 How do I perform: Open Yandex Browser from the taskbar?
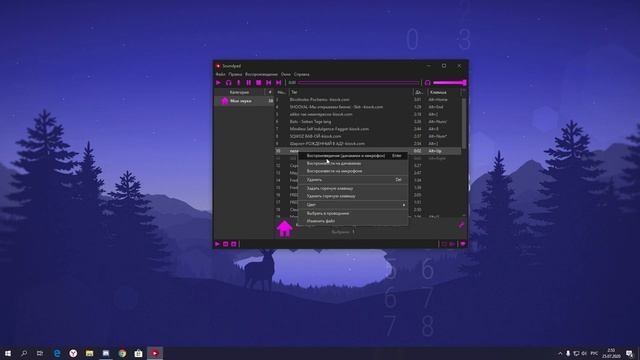tap(73, 353)
